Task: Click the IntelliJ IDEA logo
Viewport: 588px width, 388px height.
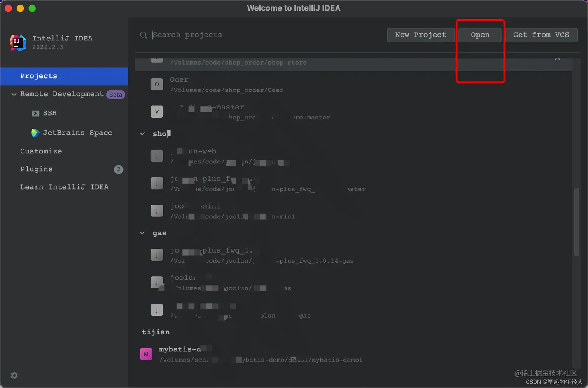Action: click(x=17, y=42)
